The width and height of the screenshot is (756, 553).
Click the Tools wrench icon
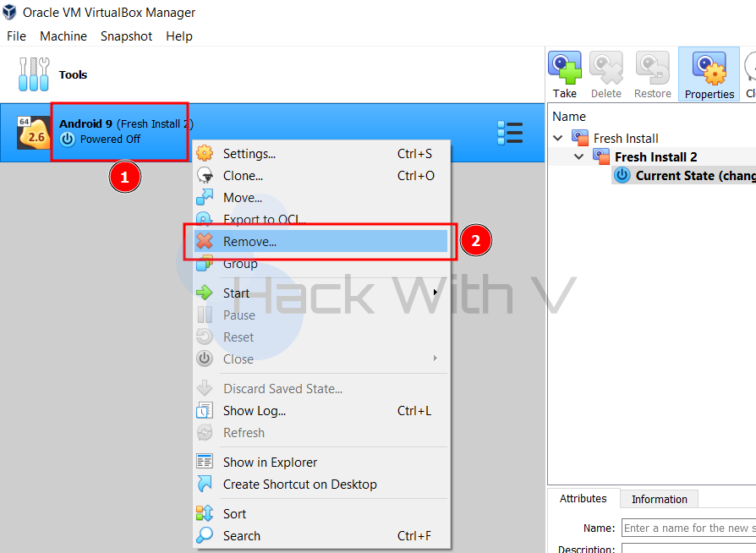click(x=34, y=74)
